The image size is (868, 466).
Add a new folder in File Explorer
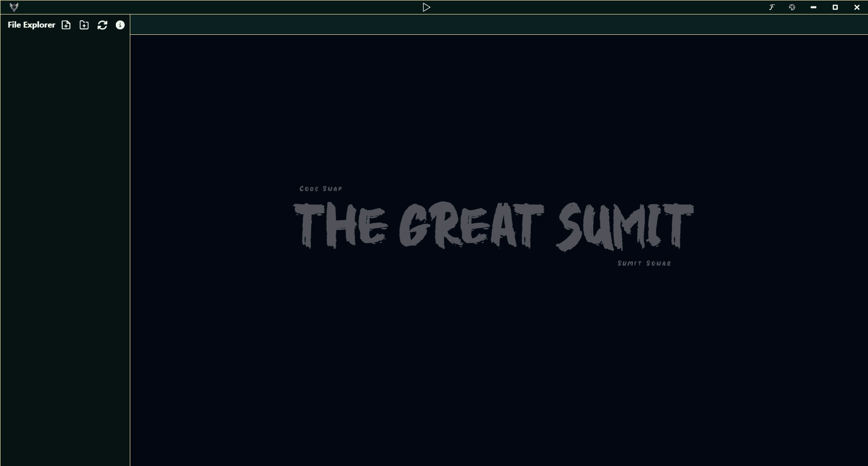point(84,25)
